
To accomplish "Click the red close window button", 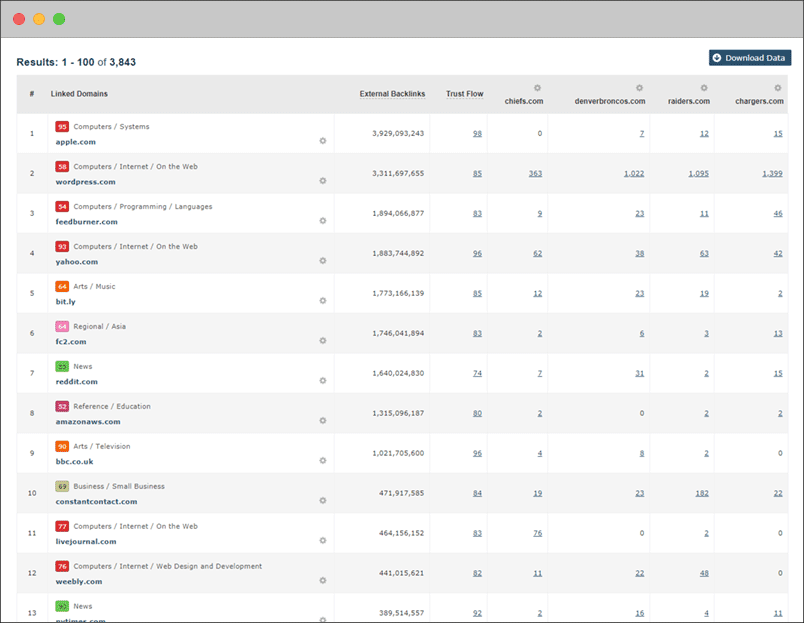I will tap(19, 19).
